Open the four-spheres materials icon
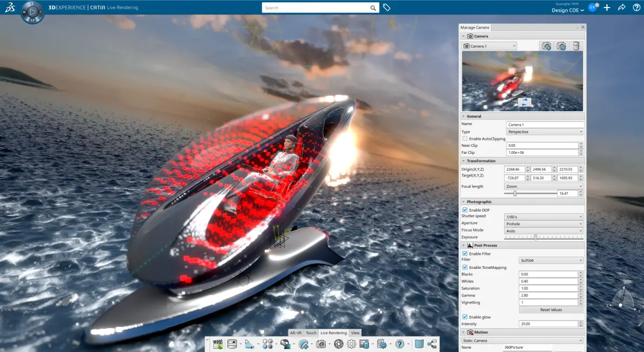644x352 pixels. click(267, 344)
